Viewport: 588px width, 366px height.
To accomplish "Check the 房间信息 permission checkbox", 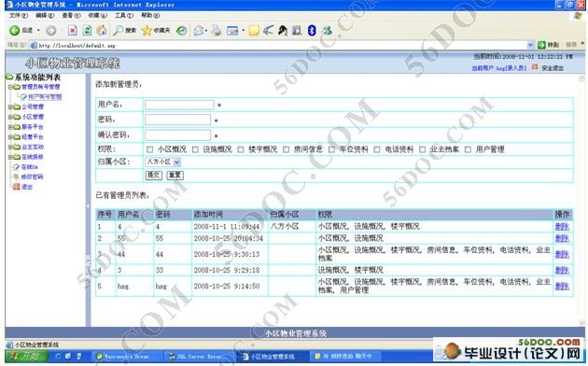I will click(287, 149).
